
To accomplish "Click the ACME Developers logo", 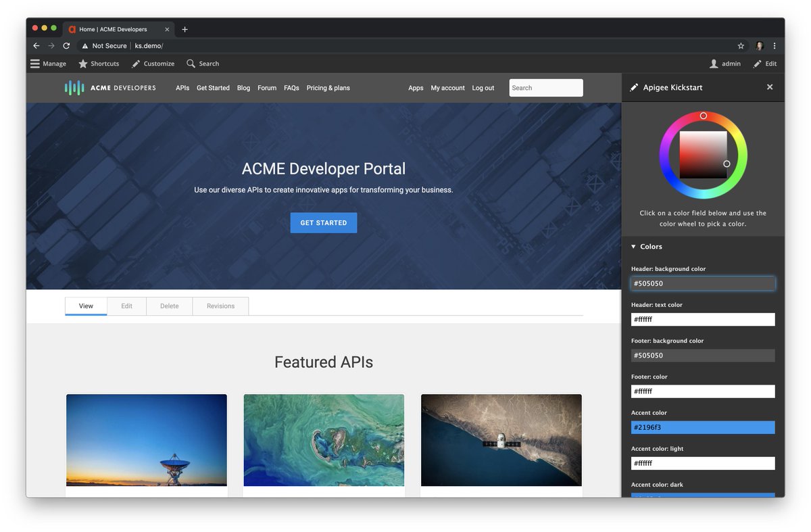I will pyautogui.click(x=110, y=88).
